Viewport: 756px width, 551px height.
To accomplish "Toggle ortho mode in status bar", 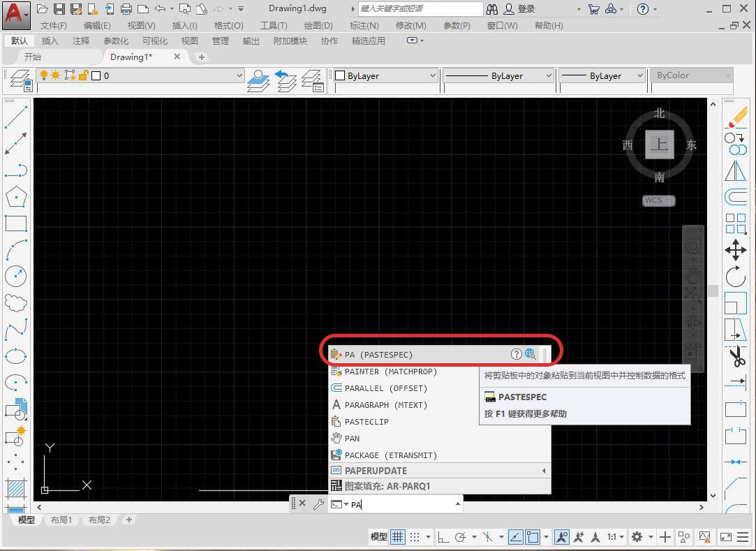I will [x=443, y=536].
